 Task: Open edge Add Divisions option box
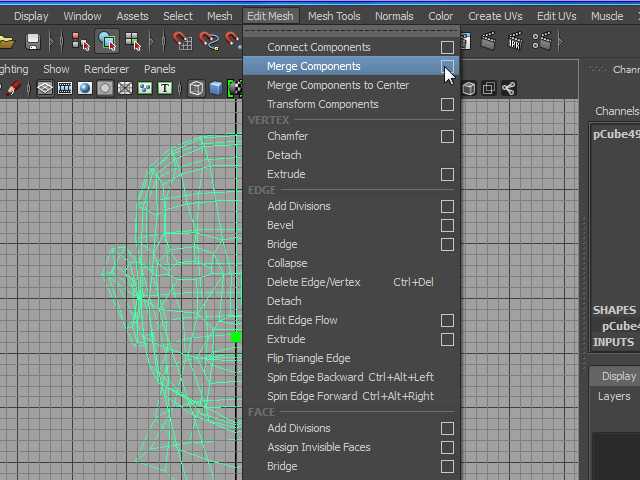pyautogui.click(x=447, y=207)
